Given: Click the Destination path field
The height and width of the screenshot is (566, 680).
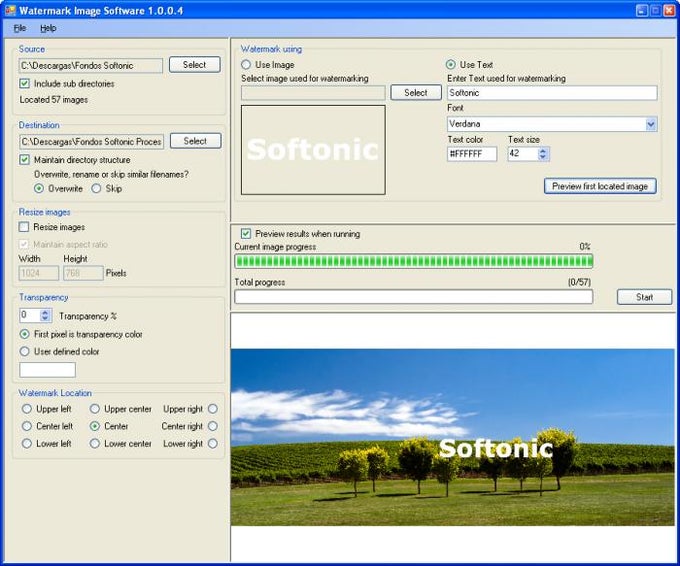Looking at the screenshot, I should point(91,142).
